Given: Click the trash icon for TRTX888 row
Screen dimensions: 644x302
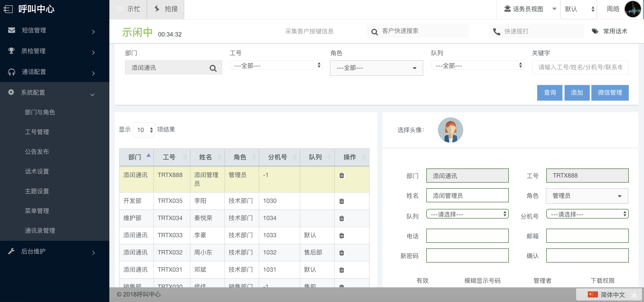Looking at the screenshot, I should coord(341,175).
